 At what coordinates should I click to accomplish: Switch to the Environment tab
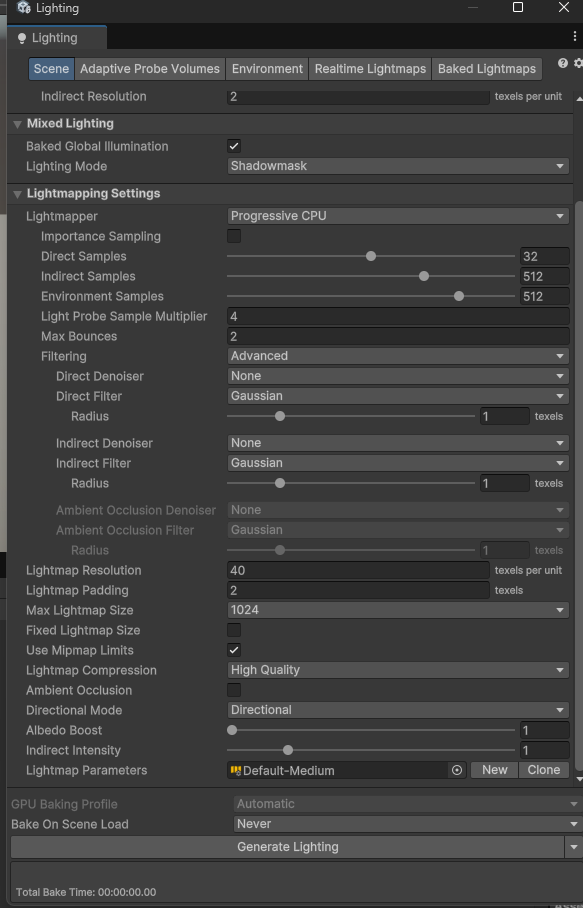coord(267,68)
